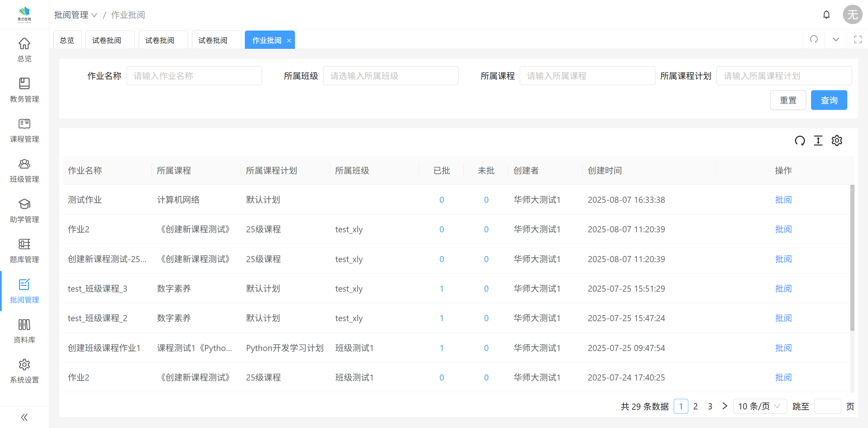The image size is (868, 428).
Task: Go to next page arrow
Action: click(x=725, y=406)
